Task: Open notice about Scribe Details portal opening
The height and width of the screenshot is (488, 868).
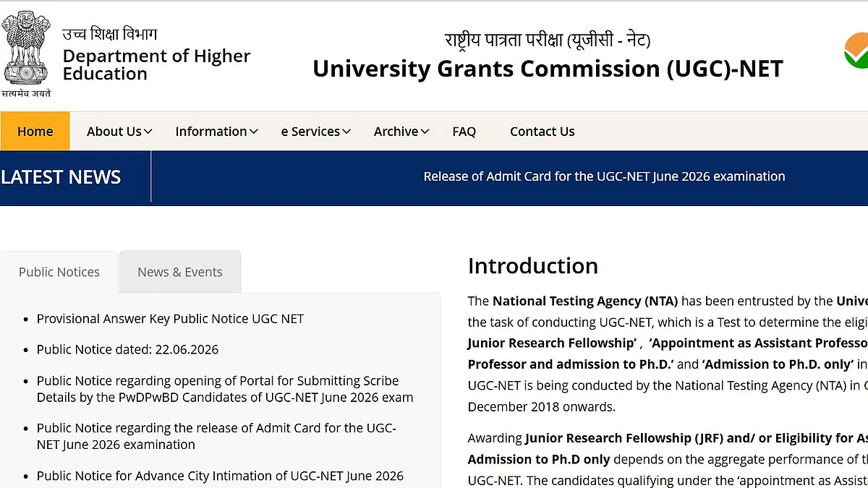Action: click(225, 389)
